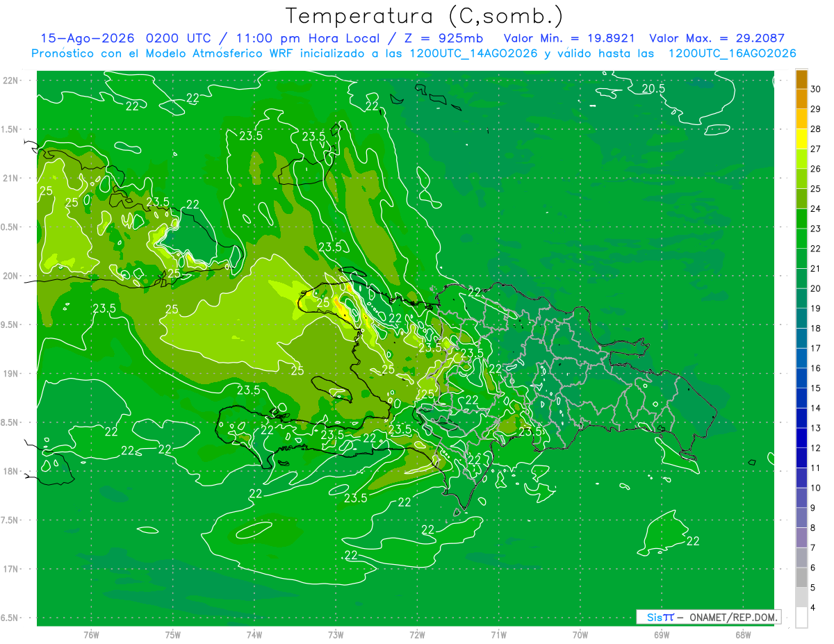834x644 pixels.
Task: Click the "70W" longitude axis label
Action: [580, 634]
